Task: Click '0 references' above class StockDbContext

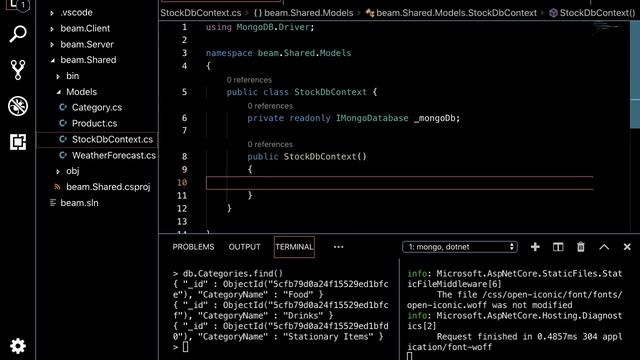Action: [249, 80]
